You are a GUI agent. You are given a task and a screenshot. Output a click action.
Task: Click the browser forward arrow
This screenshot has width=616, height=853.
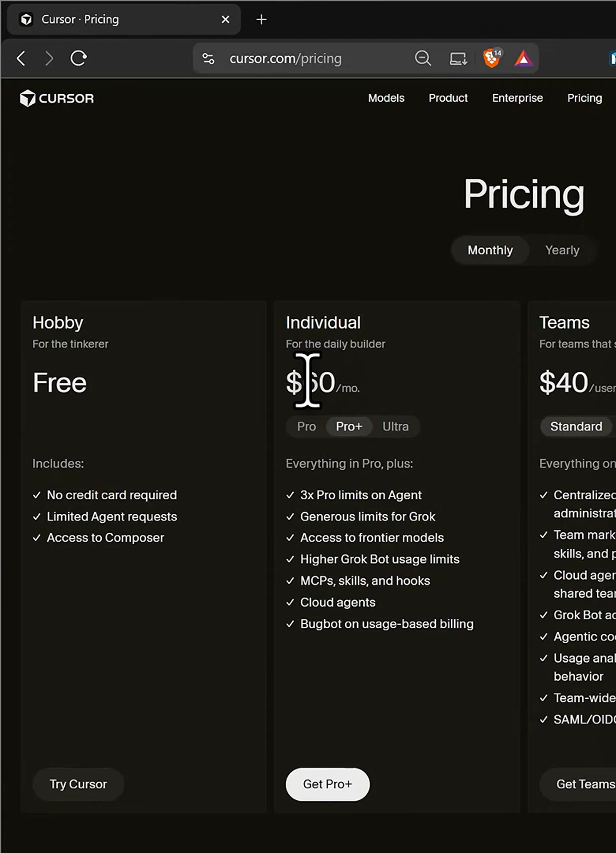click(x=49, y=59)
